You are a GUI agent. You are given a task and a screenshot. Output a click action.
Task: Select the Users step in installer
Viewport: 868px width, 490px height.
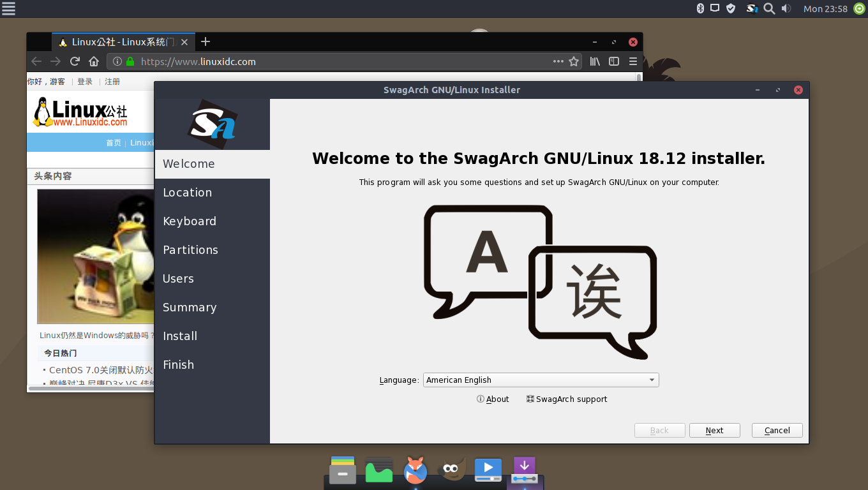tap(212, 279)
